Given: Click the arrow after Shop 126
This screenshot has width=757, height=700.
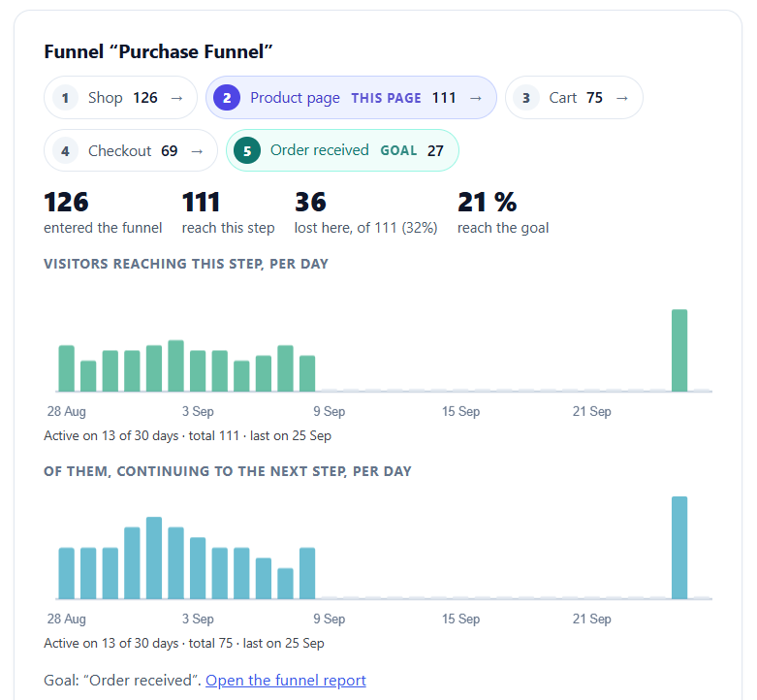Looking at the screenshot, I should pyautogui.click(x=177, y=99).
